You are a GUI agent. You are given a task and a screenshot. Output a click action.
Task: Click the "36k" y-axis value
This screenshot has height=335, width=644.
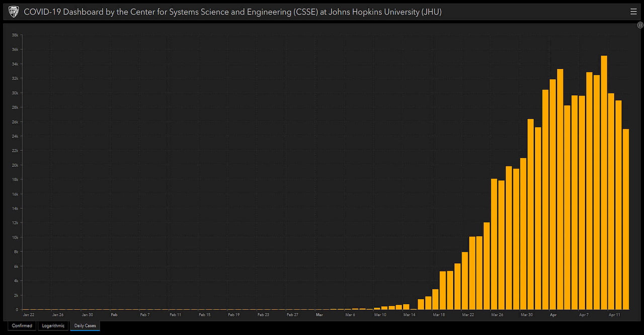[15, 50]
